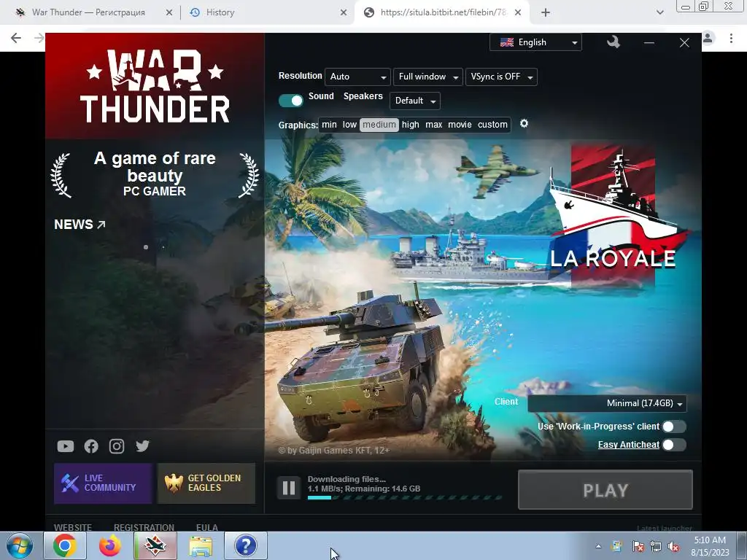Open the English language dropdown
The height and width of the screenshot is (560, 747).
point(536,42)
